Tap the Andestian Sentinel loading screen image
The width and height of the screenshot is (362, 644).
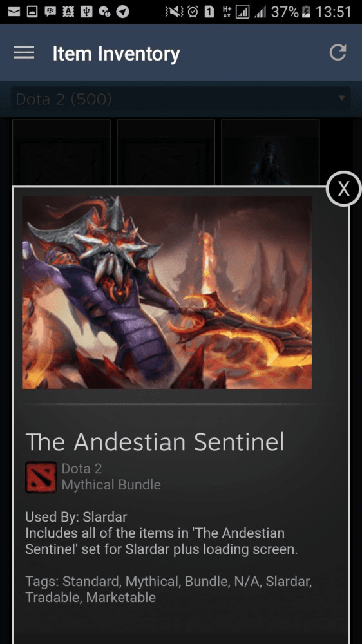coord(167,292)
